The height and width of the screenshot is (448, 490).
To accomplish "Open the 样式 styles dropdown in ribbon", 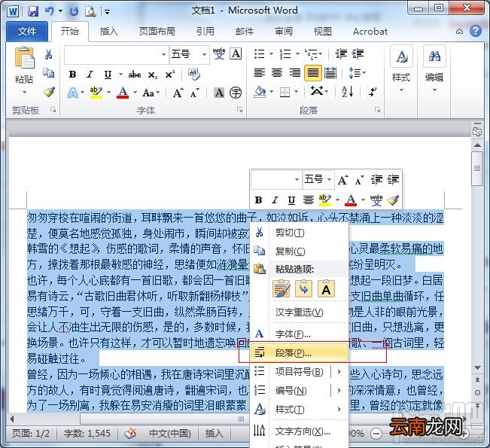I will click(x=401, y=70).
